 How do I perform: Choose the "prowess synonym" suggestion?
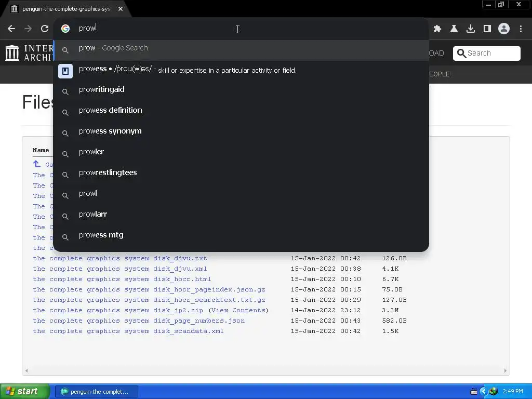click(x=241, y=134)
